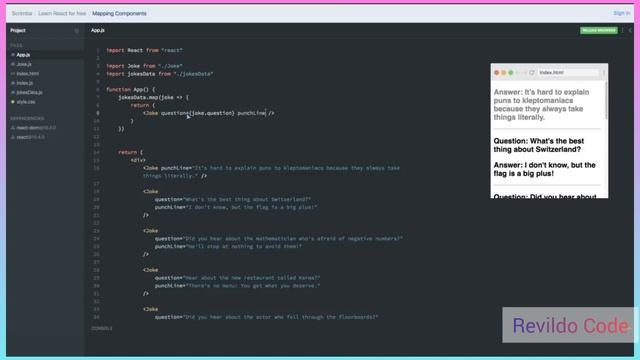Screen dimensions: 640x360
Task: Click the return ( line before the div
Action: click(131, 152)
